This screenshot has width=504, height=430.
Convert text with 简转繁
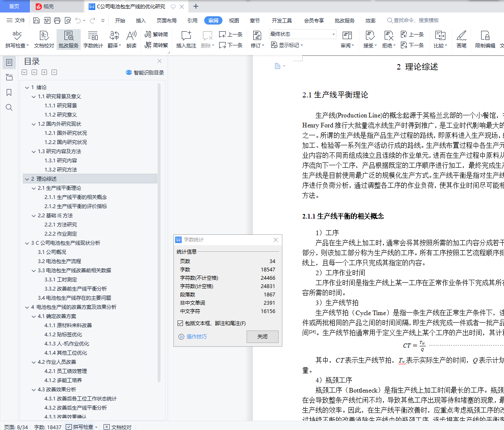click(x=156, y=45)
